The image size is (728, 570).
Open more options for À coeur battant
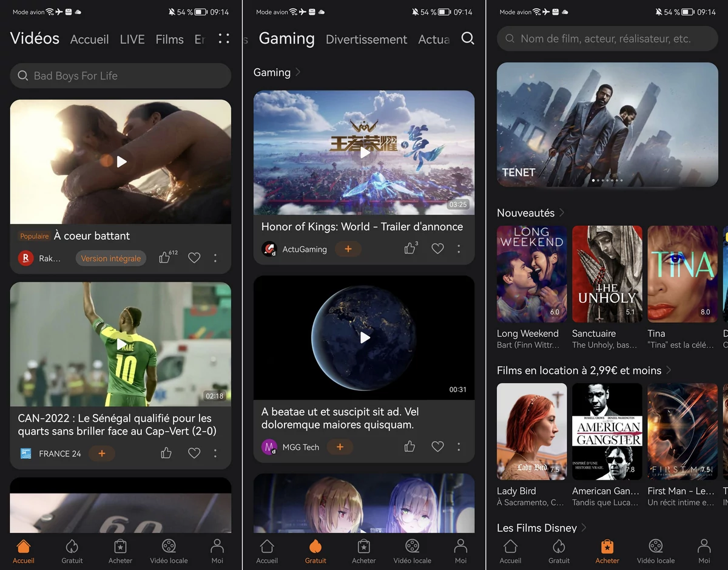point(215,258)
